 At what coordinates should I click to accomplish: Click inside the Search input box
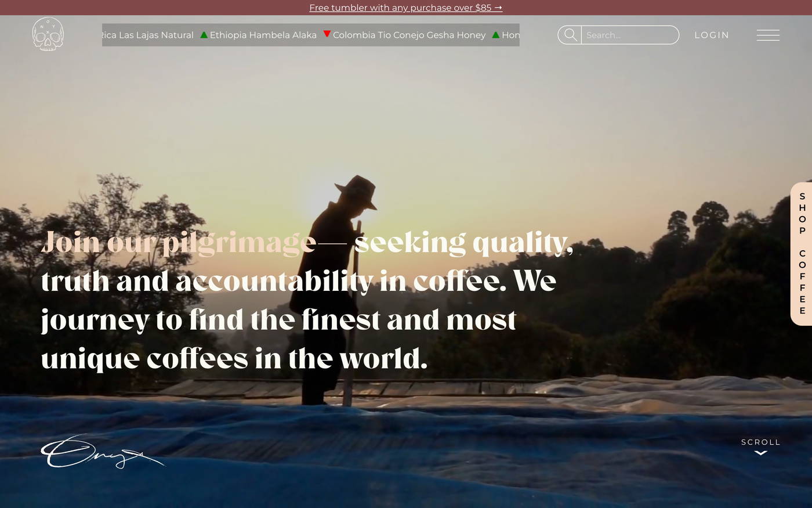[x=630, y=35]
